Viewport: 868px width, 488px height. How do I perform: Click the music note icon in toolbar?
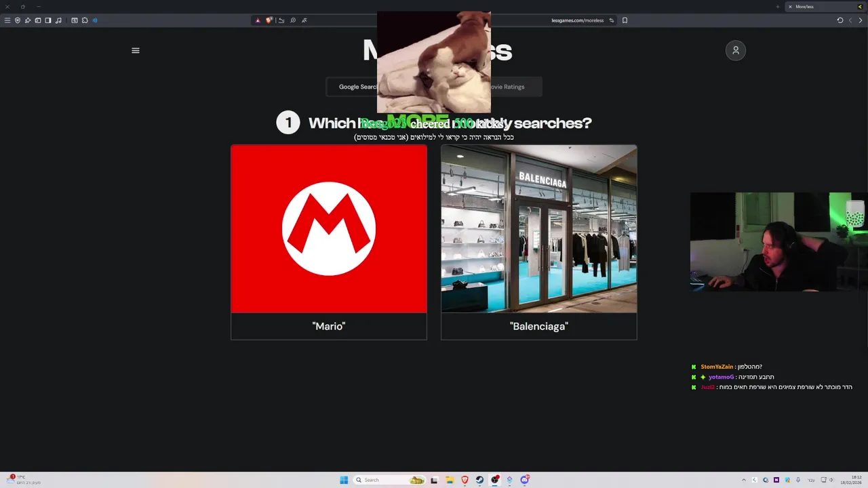coord(58,20)
